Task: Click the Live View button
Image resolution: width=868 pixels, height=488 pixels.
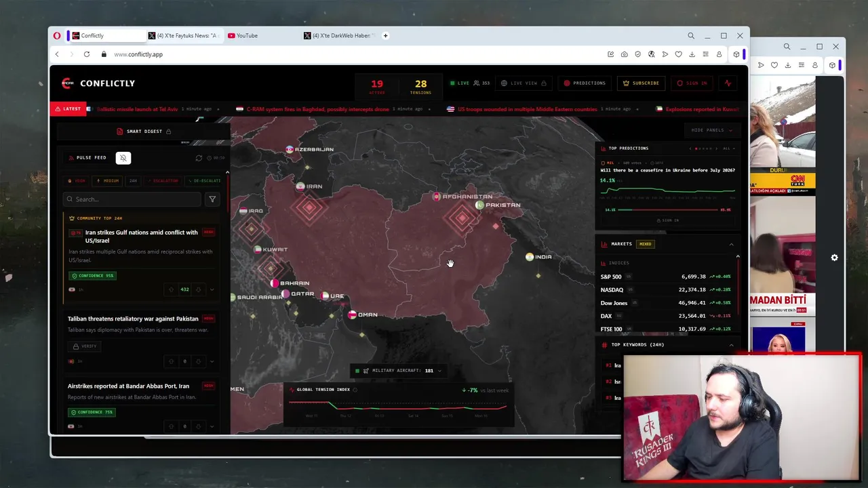Action: click(x=524, y=83)
